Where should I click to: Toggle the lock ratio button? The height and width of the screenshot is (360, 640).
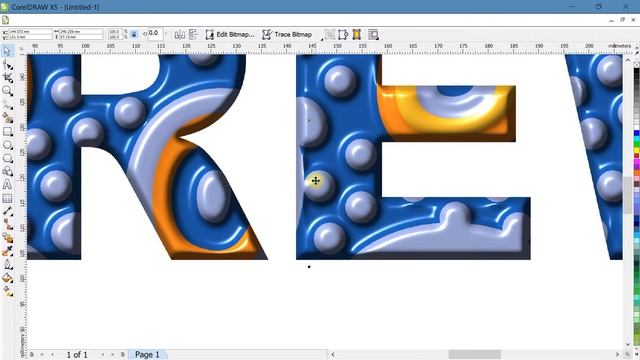coord(134,35)
